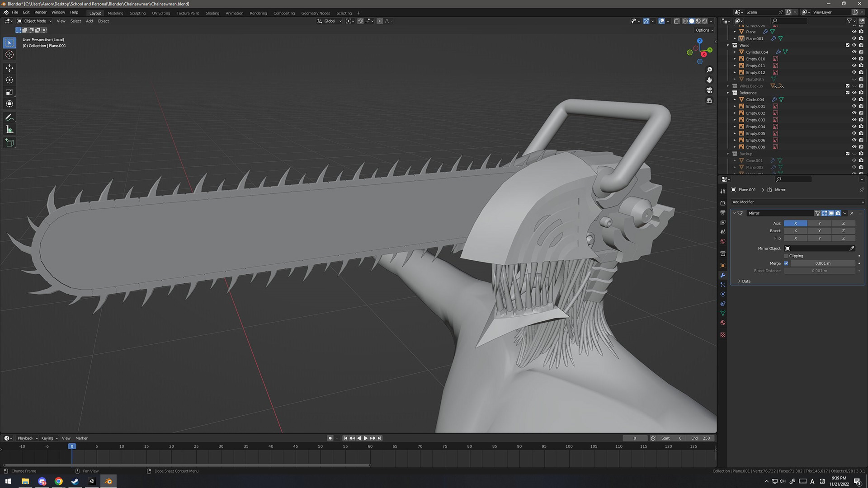
Task: Switch perspective/orthographic grid gizmo
Action: (x=709, y=100)
